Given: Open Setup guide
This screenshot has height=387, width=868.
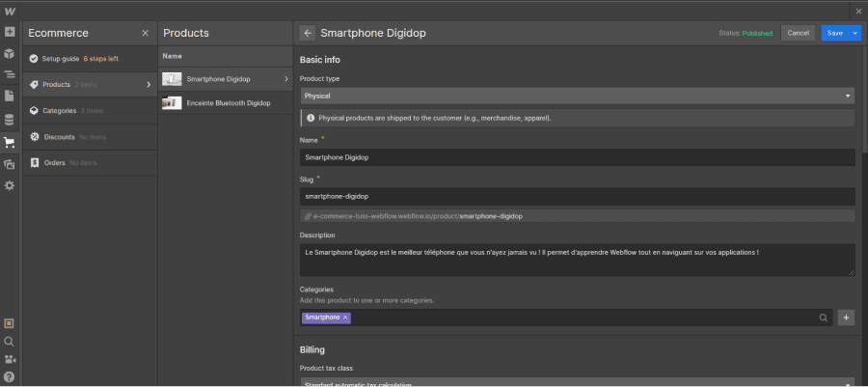Looking at the screenshot, I should pyautogui.click(x=91, y=59).
